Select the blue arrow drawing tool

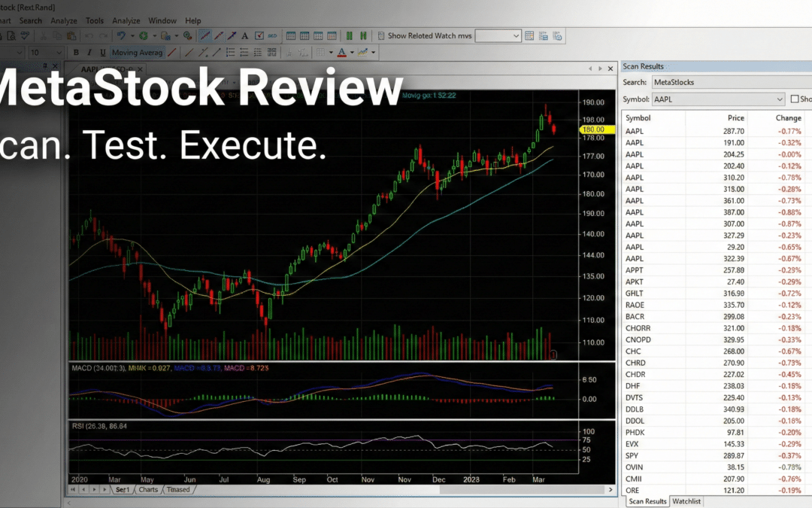[x=232, y=36]
